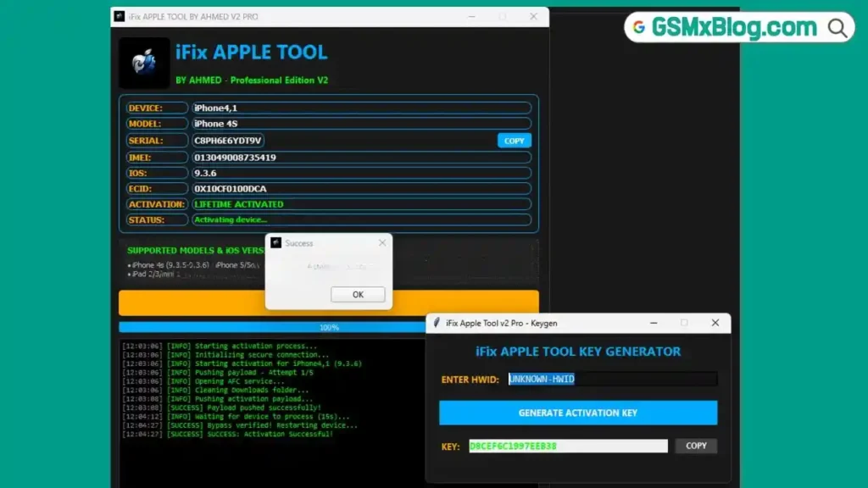Click the iFix APPLE TOOL KEY GENERATOR heading
The width and height of the screenshot is (868, 488).
click(x=578, y=352)
